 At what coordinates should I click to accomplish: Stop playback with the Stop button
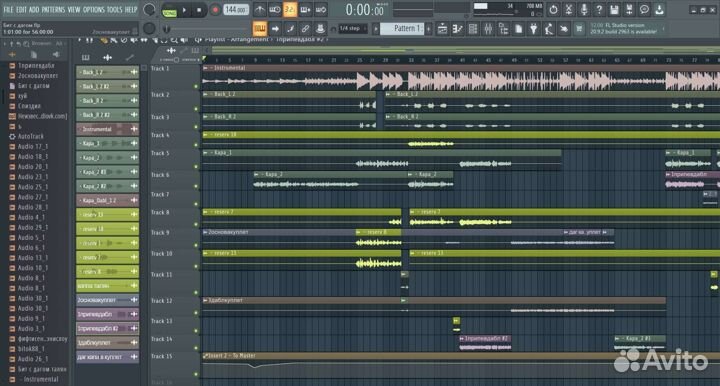click(x=199, y=10)
